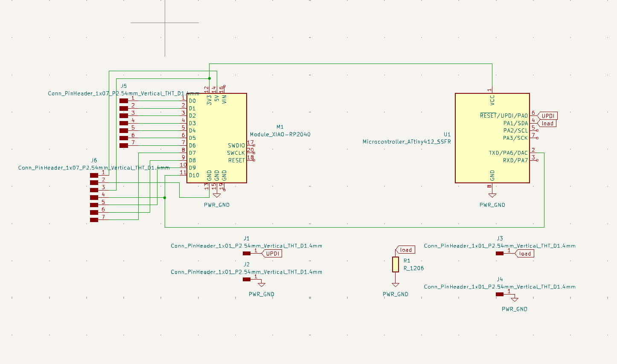Select J2 connector pin pad
This screenshot has width=617, height=364.
click(x=247, y=279)
